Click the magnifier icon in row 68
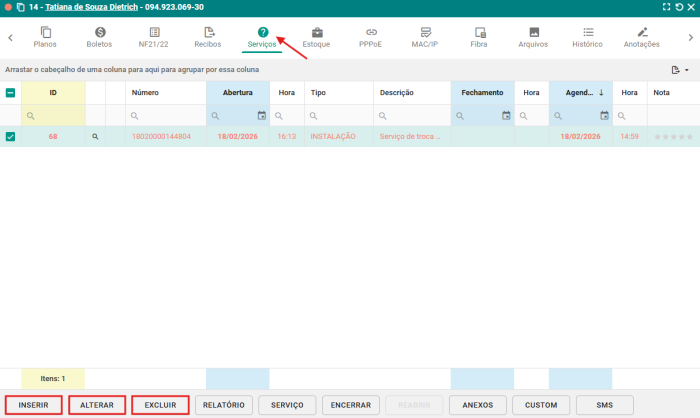The width and height of the screenshot is (700, 418). click(x=95, y=136)
